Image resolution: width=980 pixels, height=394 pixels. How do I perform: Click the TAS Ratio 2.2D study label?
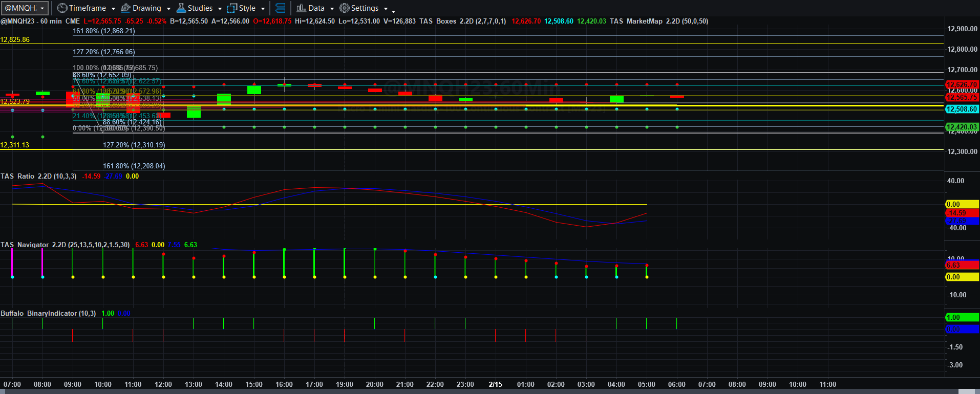pos(38,176)
